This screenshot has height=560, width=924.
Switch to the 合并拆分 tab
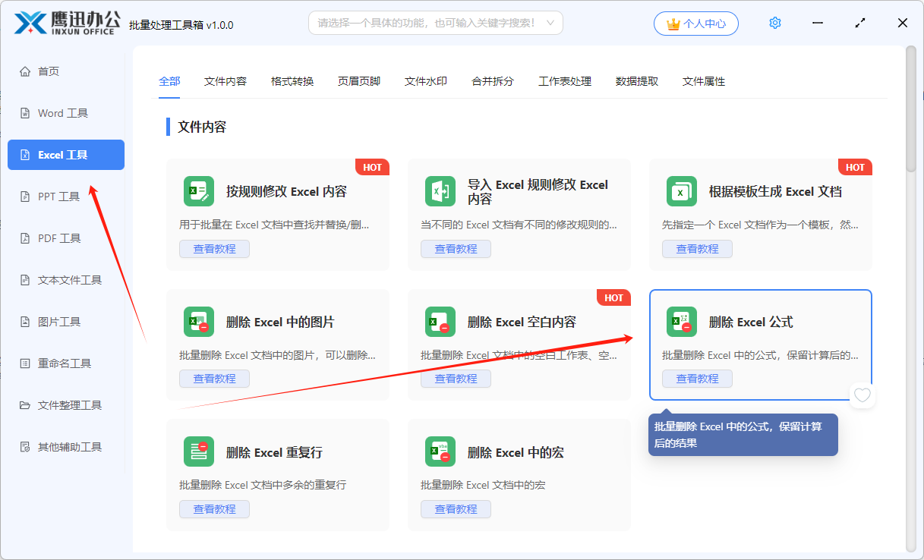click(492, 80)
